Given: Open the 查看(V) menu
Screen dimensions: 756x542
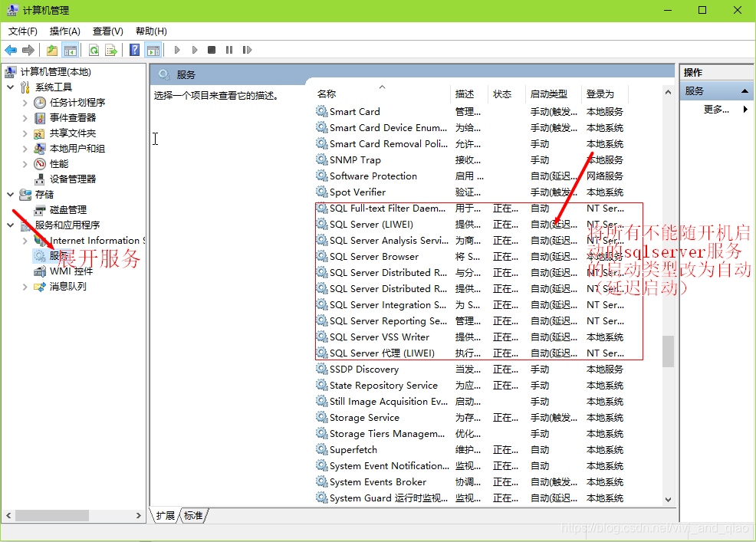Looking at the screenshot, I should pyautogui.click(x=107, y=31).
